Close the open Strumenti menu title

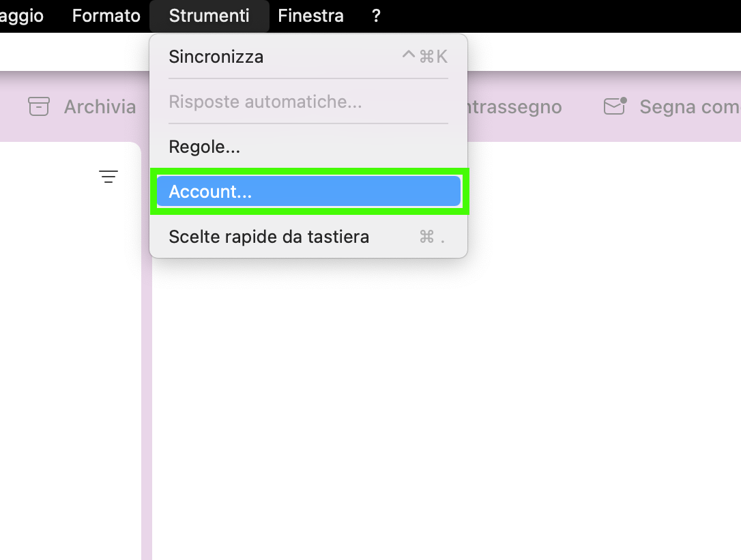tap(209, 16)
